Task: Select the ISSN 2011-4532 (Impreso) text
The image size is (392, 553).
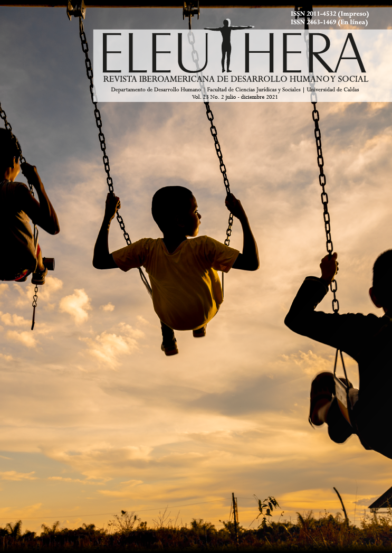Action: tap(329, 14)
